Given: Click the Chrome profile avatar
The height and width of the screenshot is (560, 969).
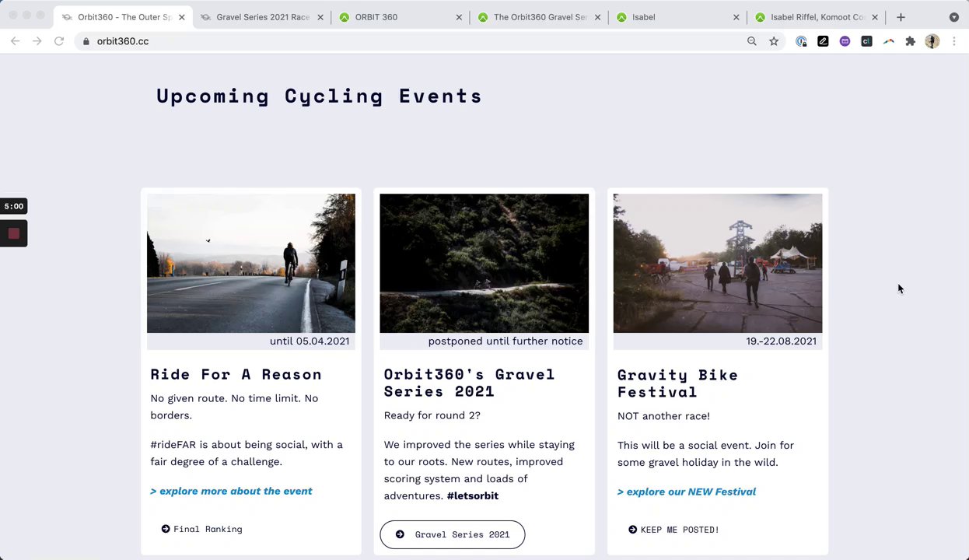Looking at the screenshot, I should [932, 41].
